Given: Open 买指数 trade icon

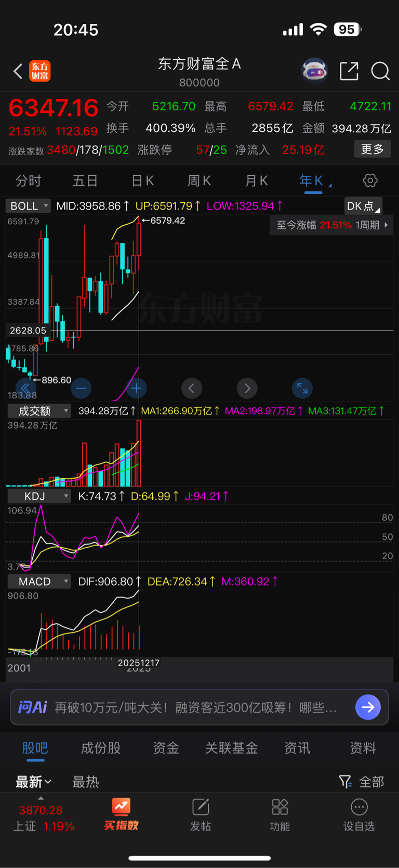Looking at the screenshot, I should click(x=121, y=814).
